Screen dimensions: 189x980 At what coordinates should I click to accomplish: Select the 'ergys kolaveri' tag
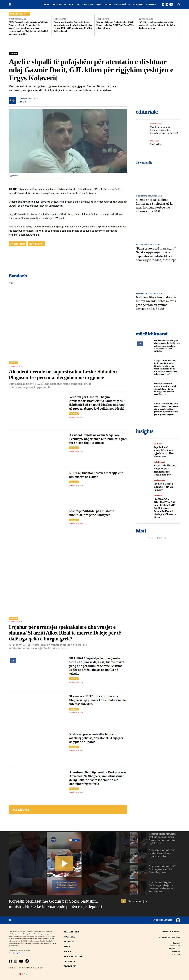[36, 243]
